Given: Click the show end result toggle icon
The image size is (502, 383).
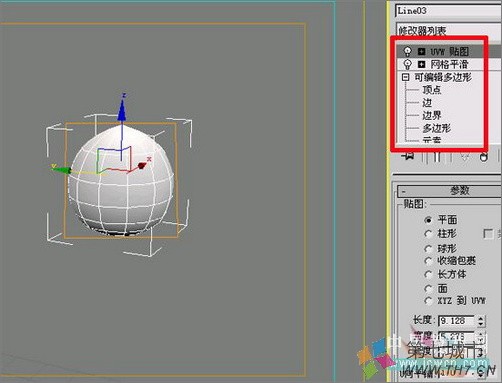Looking at the screenshot, I should [x=437, y=157].
